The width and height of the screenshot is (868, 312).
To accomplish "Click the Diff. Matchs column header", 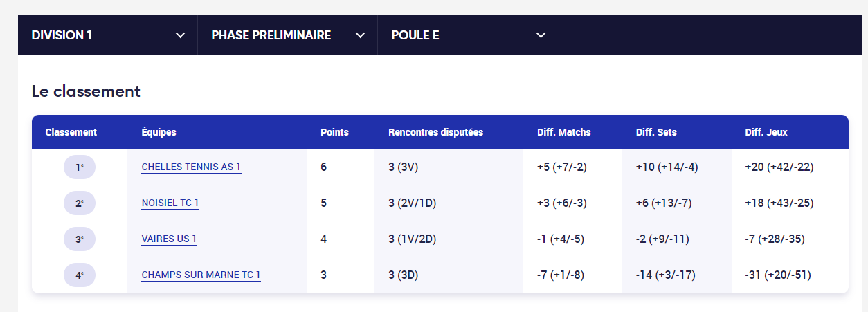I will pos(564,132).
